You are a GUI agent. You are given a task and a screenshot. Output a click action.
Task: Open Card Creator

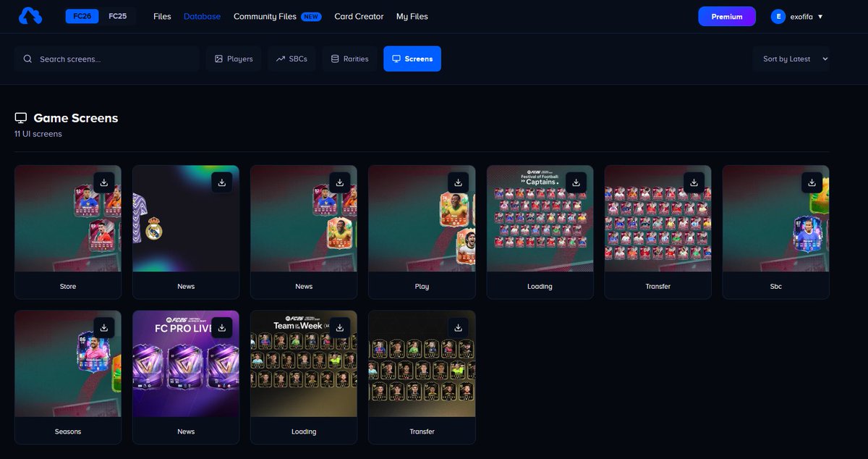coord(359,16)
